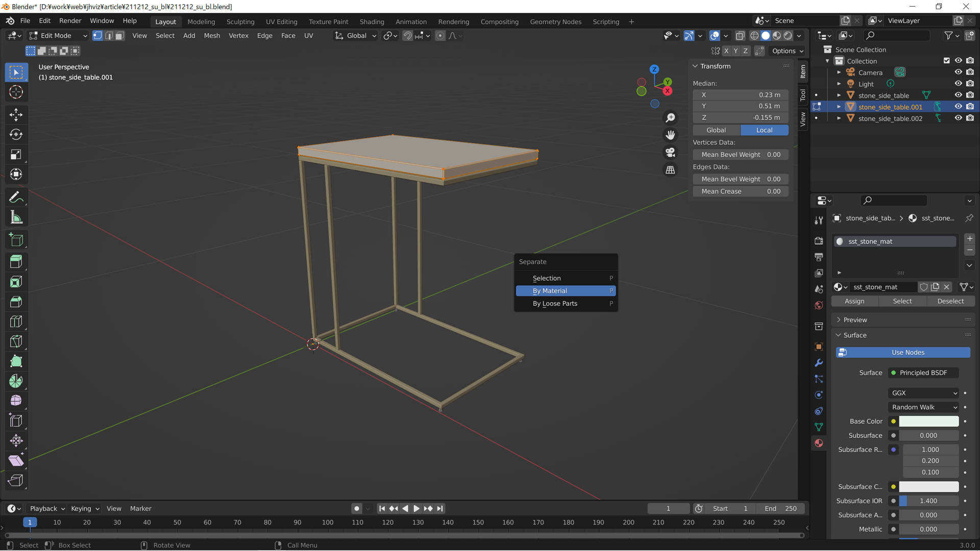980x551 pixels.
Task: Switch perspective/orthographic grid icon
Action: point(670,170)
